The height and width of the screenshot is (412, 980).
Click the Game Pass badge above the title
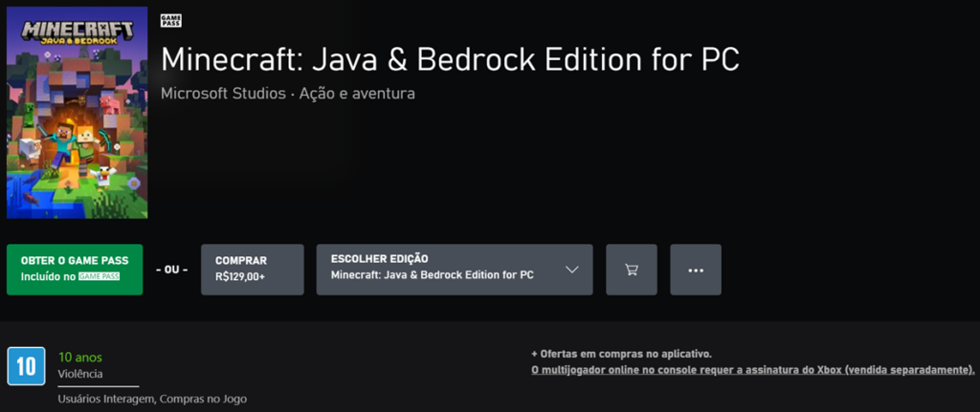171,21
